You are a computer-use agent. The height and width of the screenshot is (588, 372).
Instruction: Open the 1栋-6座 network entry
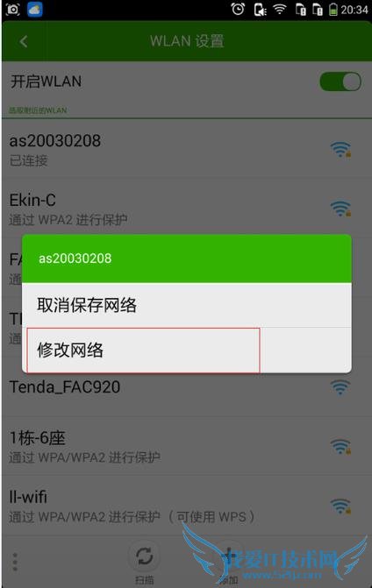187,446
